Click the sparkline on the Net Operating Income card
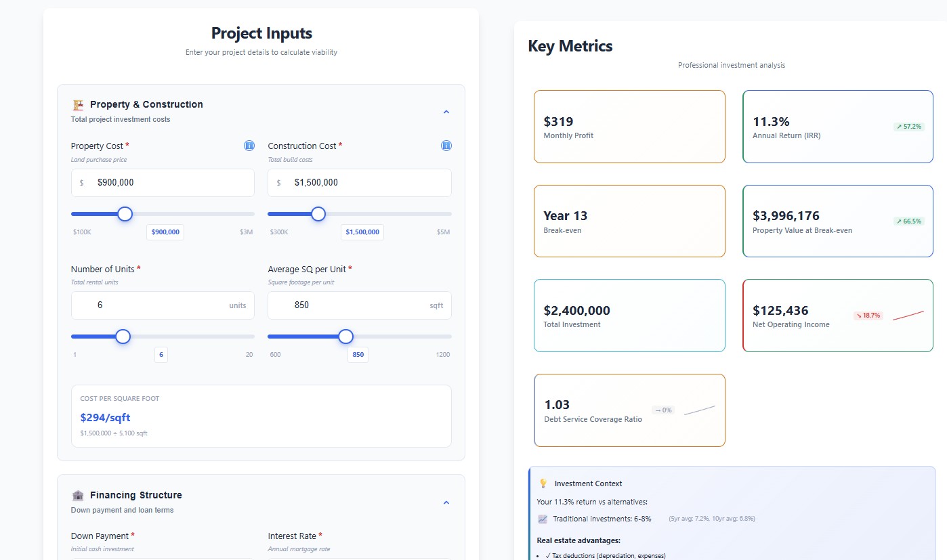947x560 pixels. pos(908,315)
